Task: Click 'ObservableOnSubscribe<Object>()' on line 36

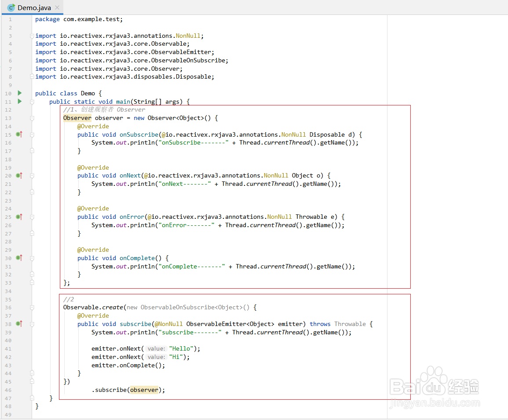Action: [x=195, y=307]
